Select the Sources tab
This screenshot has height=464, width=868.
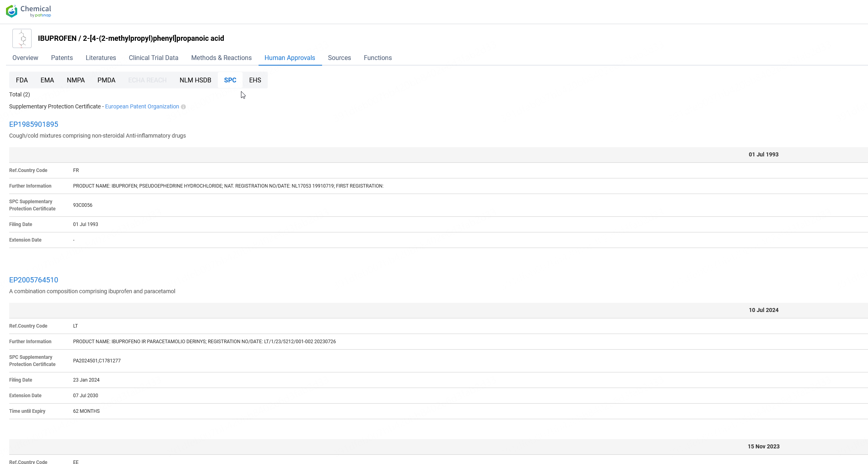point(339,58)
